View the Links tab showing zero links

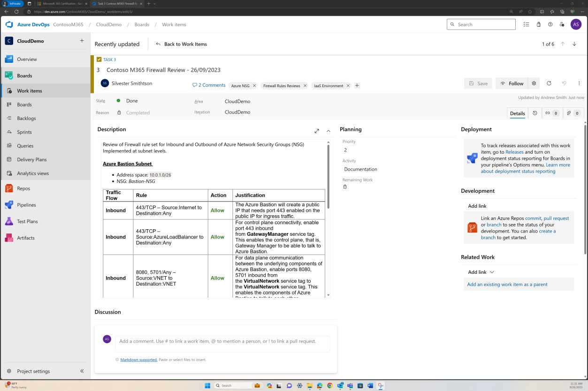click(551, 113)
